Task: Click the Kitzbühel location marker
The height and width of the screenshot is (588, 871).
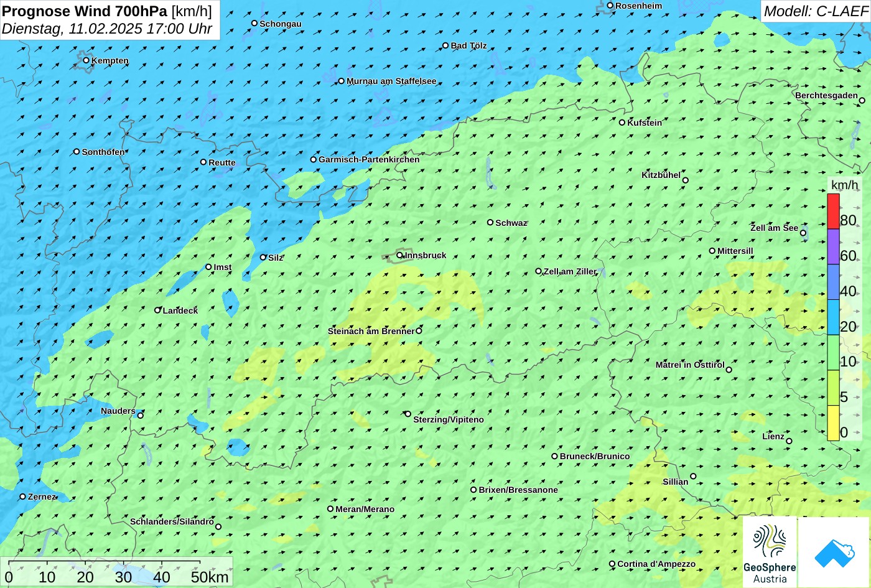Action: pyautogui.click(x=686, y=180)
